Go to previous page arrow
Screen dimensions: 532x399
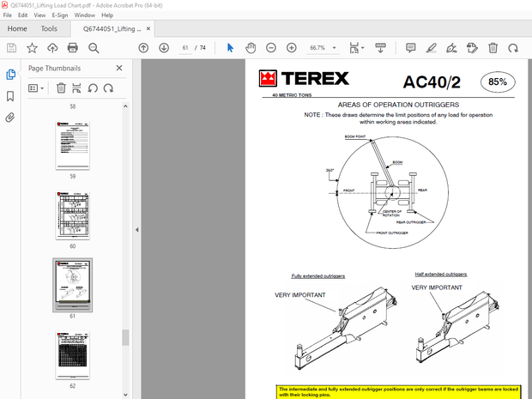tap(143, 48)
